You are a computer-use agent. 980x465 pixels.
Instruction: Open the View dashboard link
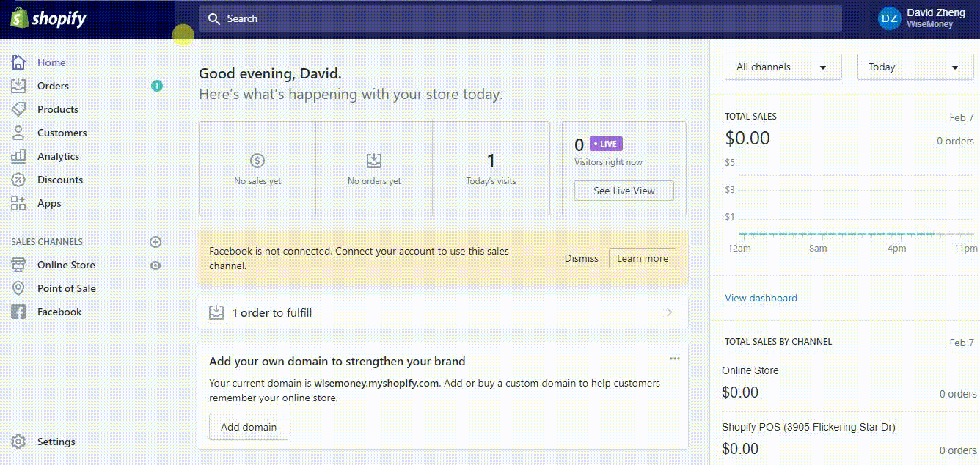pos(761,298)
